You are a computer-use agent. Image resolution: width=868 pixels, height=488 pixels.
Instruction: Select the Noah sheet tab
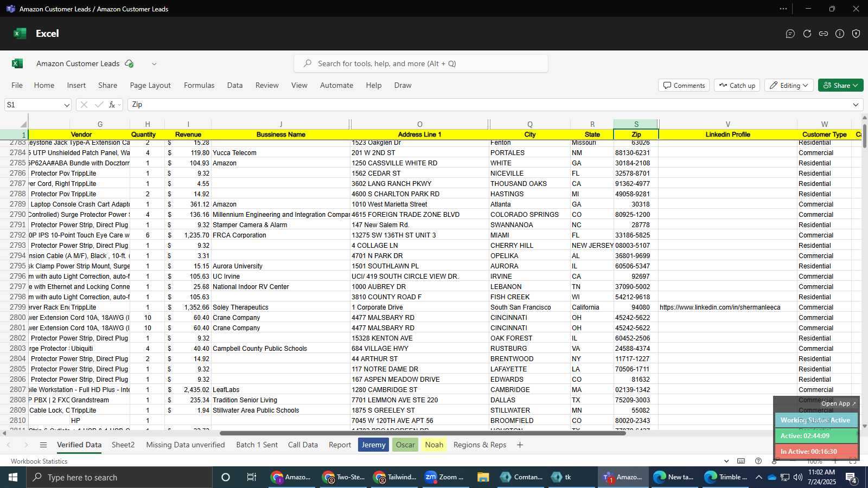tap(434, 445)
